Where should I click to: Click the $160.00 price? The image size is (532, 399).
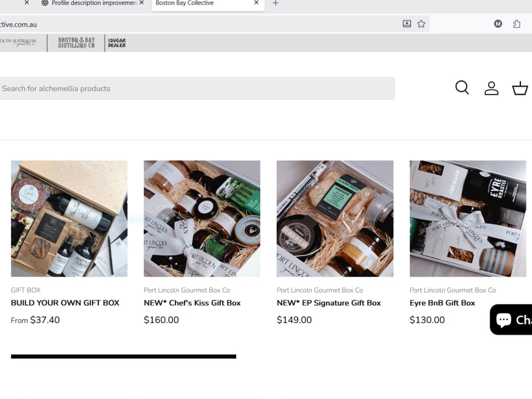(161, 320)
